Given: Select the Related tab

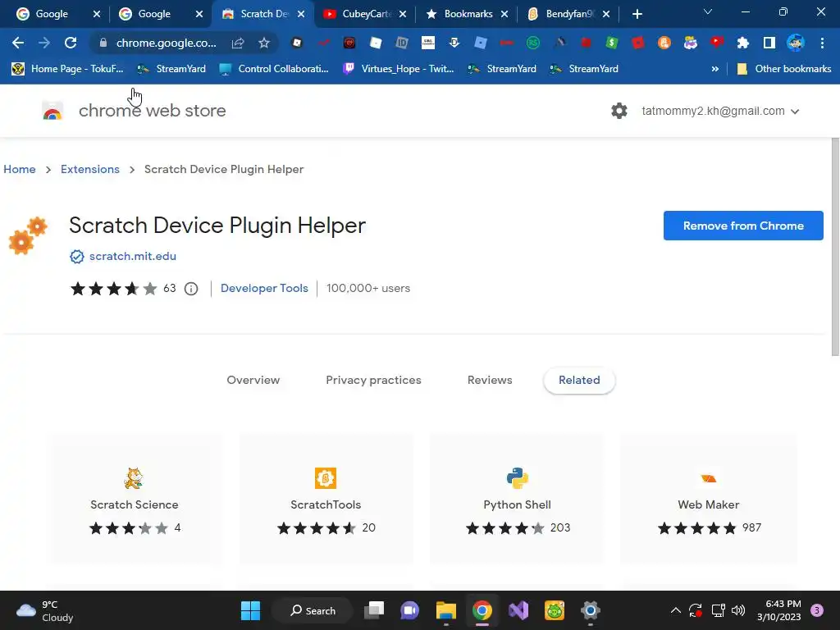Looking at the screenshot, I should point(579,381).
